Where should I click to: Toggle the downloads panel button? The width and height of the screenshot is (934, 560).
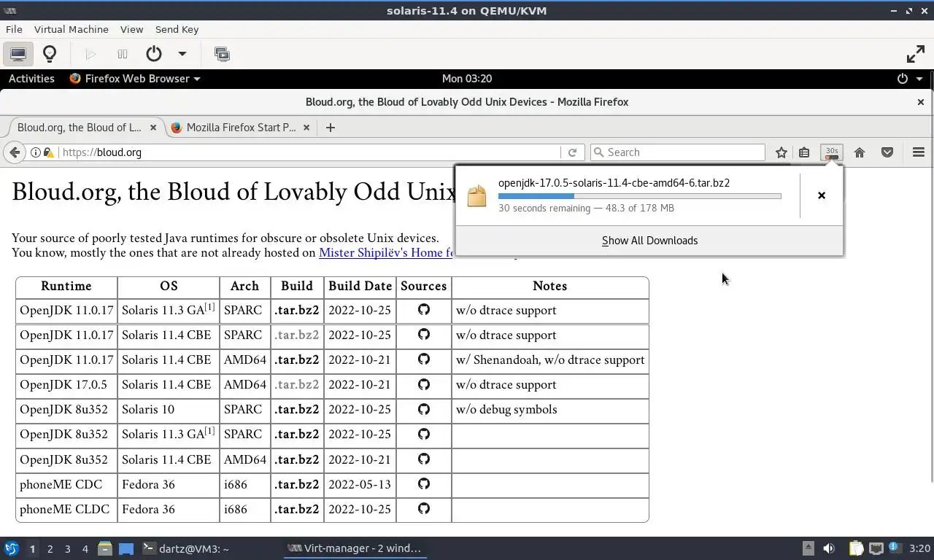pyautogui.click(x=832, y=152)
